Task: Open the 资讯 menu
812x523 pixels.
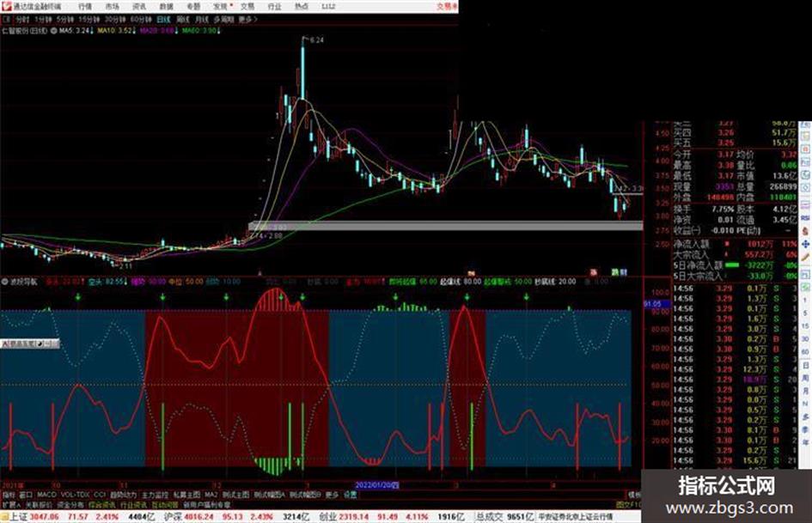Action: coord(139,7)
